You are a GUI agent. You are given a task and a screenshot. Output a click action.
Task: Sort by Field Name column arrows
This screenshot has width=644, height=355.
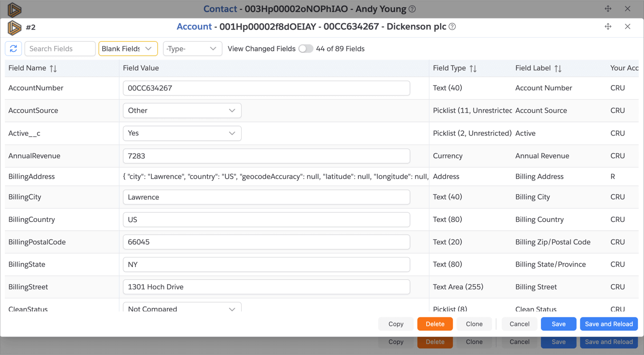53,68
